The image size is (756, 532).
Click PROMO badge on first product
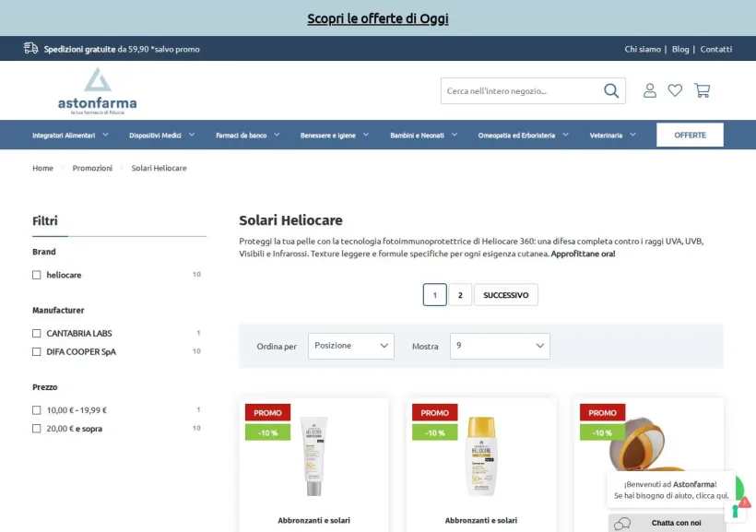pos(267,413)
